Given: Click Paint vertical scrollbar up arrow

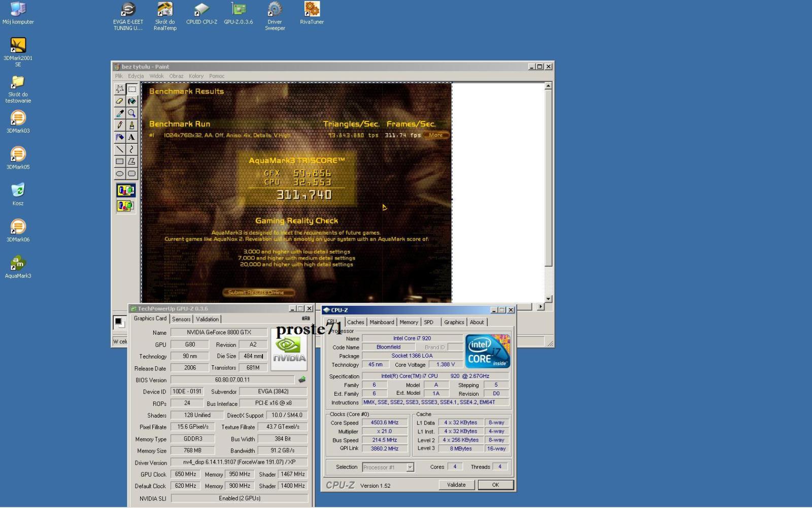Looking at the screenshot, I should pyautogui.click(x=548, y=86).
